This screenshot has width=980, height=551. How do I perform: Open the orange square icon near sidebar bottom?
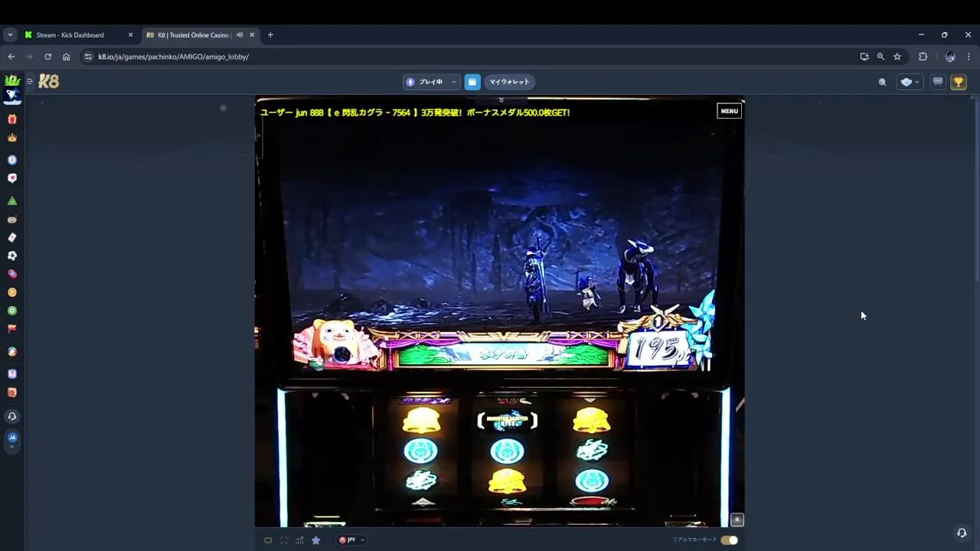coord(11,393)
